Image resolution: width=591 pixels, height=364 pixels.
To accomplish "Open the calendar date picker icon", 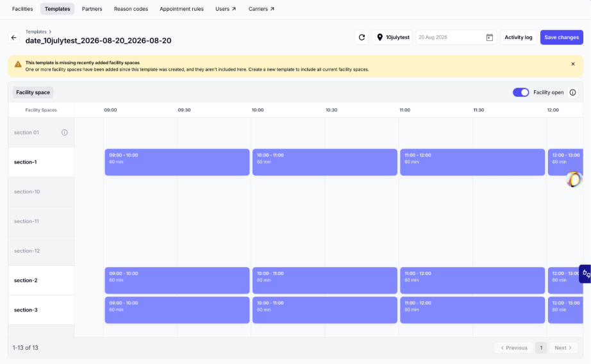I will pos(489,37).
